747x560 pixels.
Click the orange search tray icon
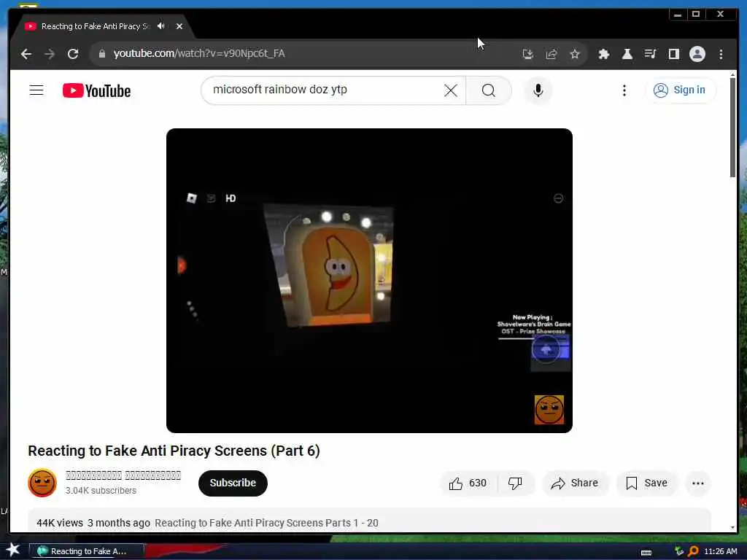point(693,551)
